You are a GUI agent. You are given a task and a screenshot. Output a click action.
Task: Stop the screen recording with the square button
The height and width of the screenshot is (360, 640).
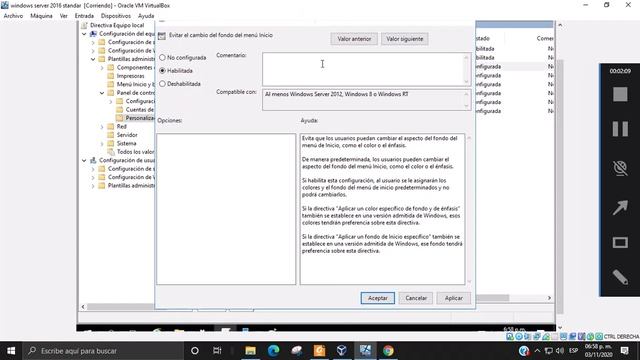coord(620,94)
